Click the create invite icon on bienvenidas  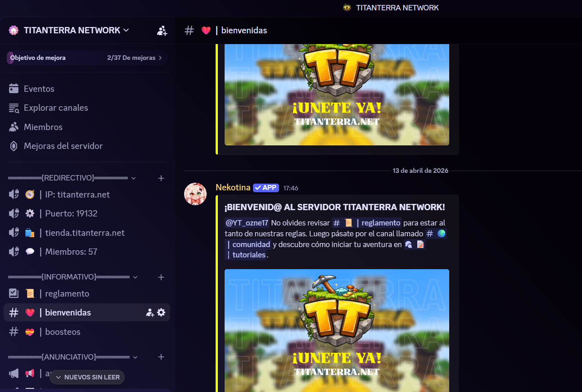pos(150,312)
